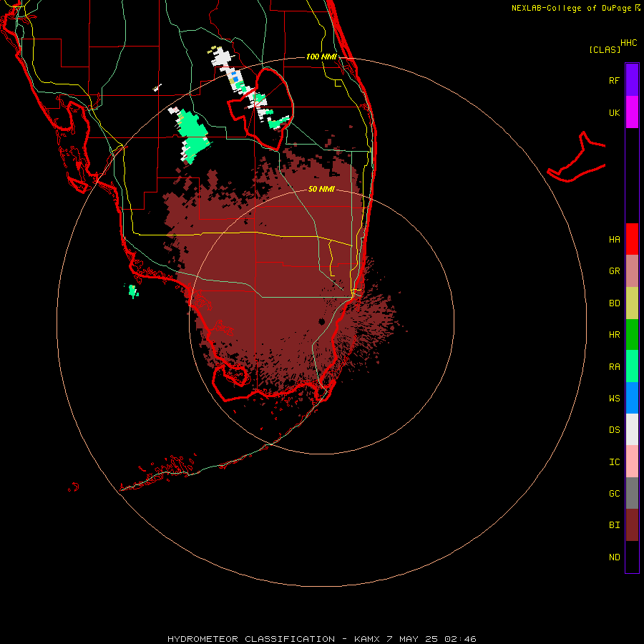Click the BI brown legend swatch
This screenshot has width=644, height=644.
click(x=632, y=525)
